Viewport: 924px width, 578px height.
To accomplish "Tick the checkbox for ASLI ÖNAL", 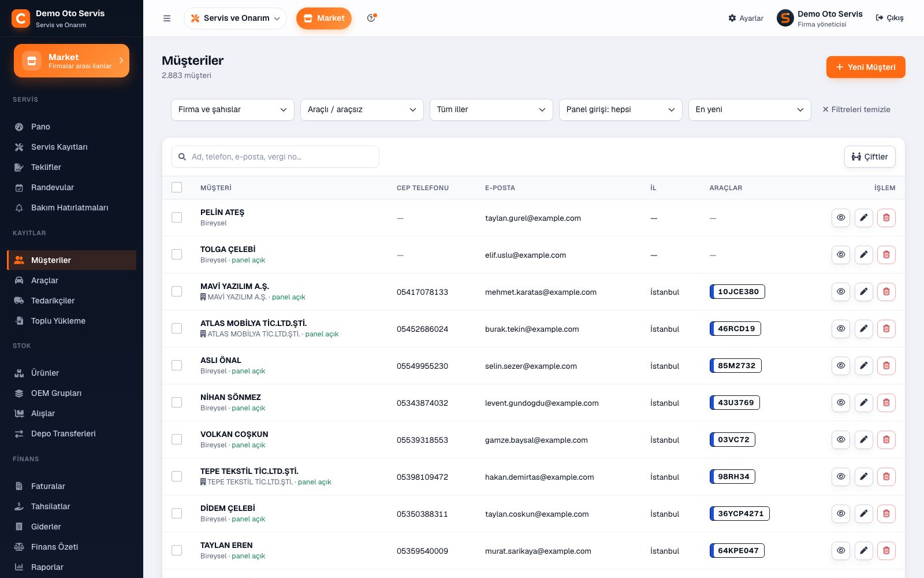I will [177, 365].
